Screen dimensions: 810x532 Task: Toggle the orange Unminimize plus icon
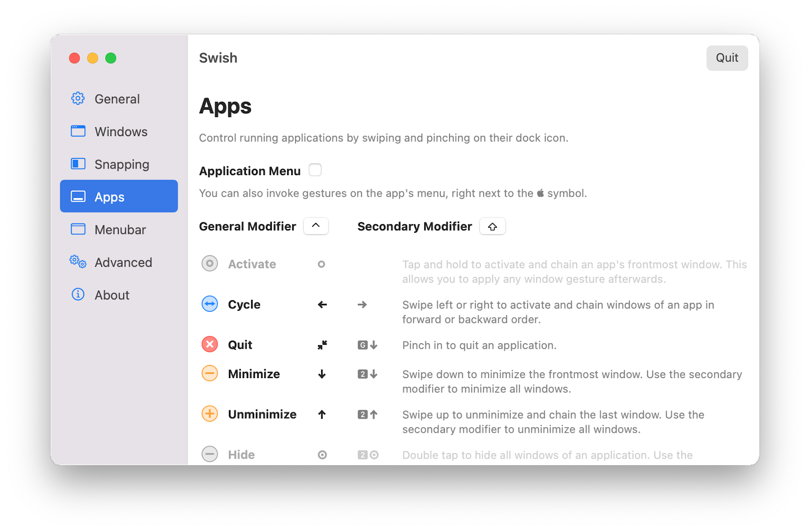pos(210,414)
